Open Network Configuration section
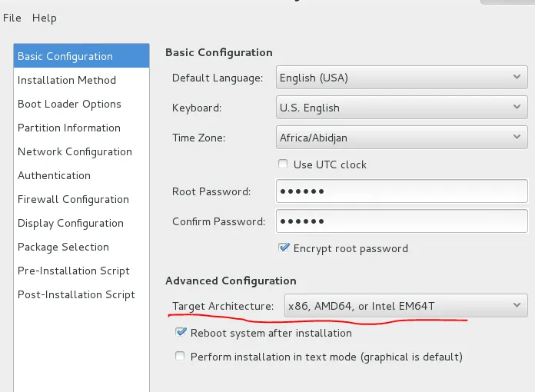Viewport: 535px width, 392px height. pos(75,151)
